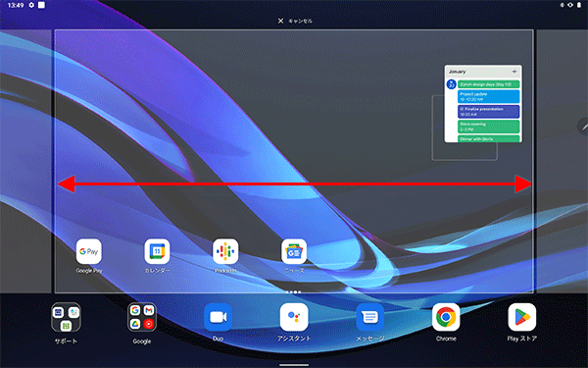Tap the settings gear in status bar
This screenshot has height=368, width=588.
pyautogui.click(x=31, y=5)
